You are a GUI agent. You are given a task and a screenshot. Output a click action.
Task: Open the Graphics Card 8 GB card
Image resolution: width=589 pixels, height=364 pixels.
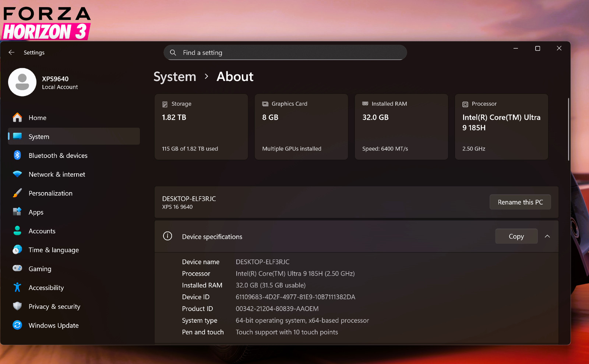tap(301, 127)
